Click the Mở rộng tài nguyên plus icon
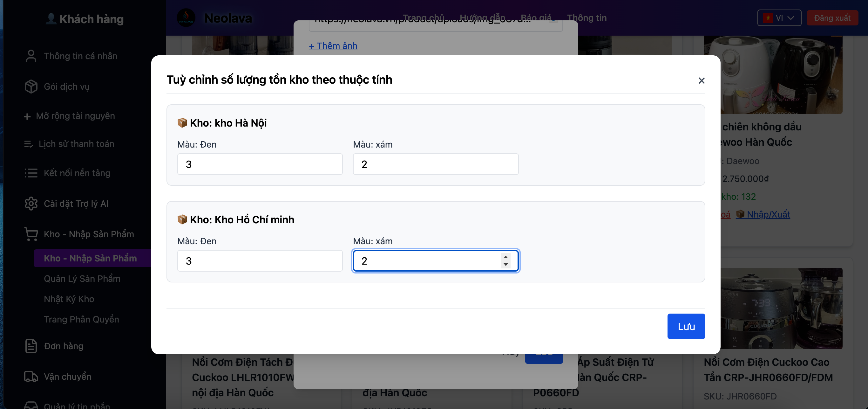 [x=27, y=116]
